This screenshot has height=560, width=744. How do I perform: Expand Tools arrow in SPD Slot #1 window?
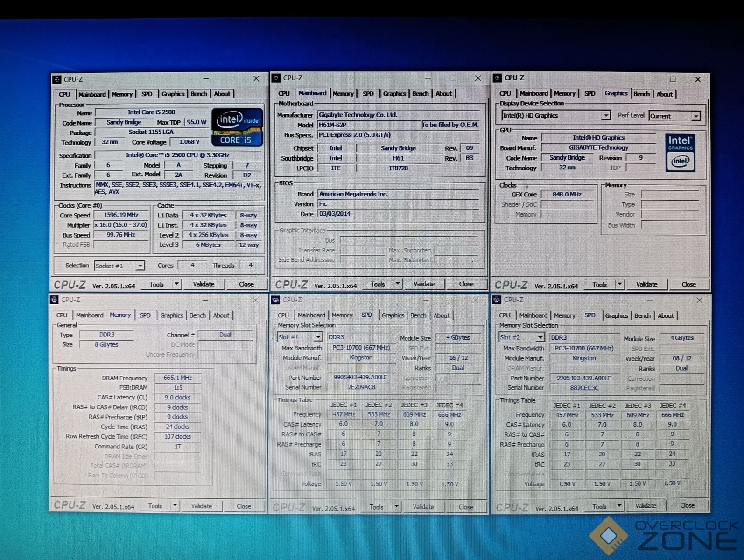(396, 506)
